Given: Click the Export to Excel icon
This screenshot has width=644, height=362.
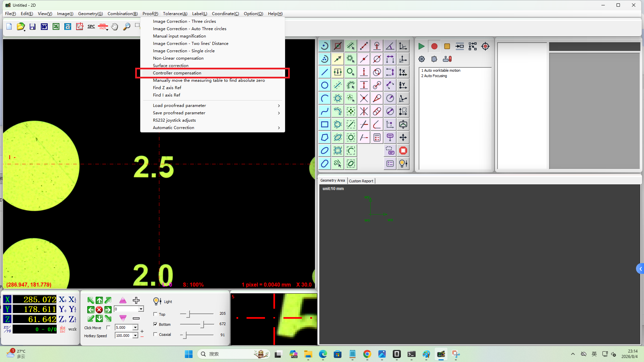Looking at the screenshot, I should [x=56, y=26].
